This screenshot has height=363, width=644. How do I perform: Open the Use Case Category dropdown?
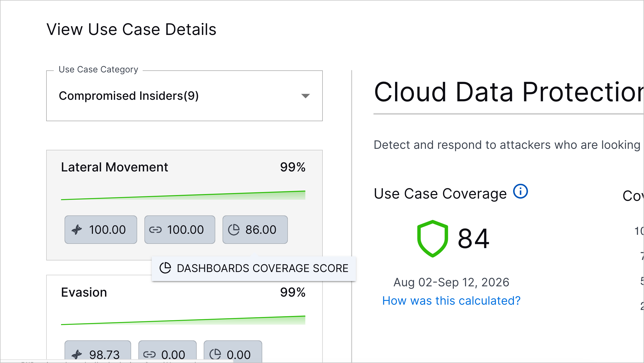pyautogui.click(x=184, y=96)
